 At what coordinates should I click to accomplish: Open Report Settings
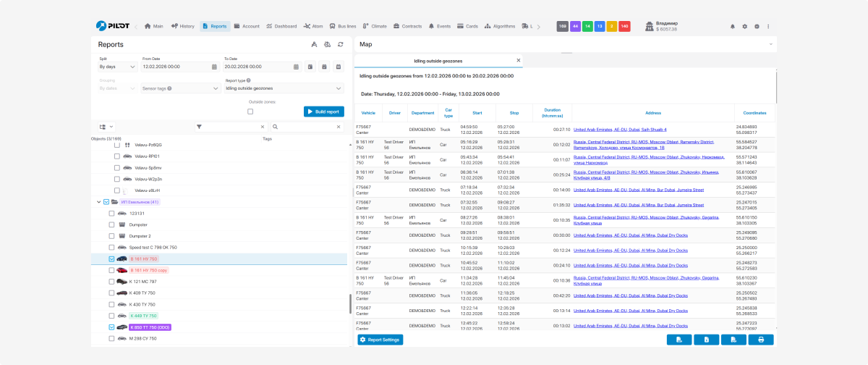(380, 340)
